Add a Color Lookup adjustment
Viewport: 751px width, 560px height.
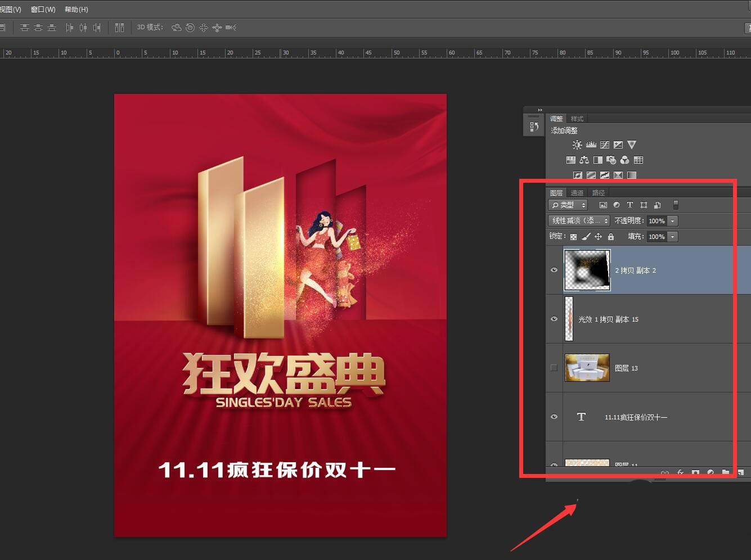click(x=638, y=160)
